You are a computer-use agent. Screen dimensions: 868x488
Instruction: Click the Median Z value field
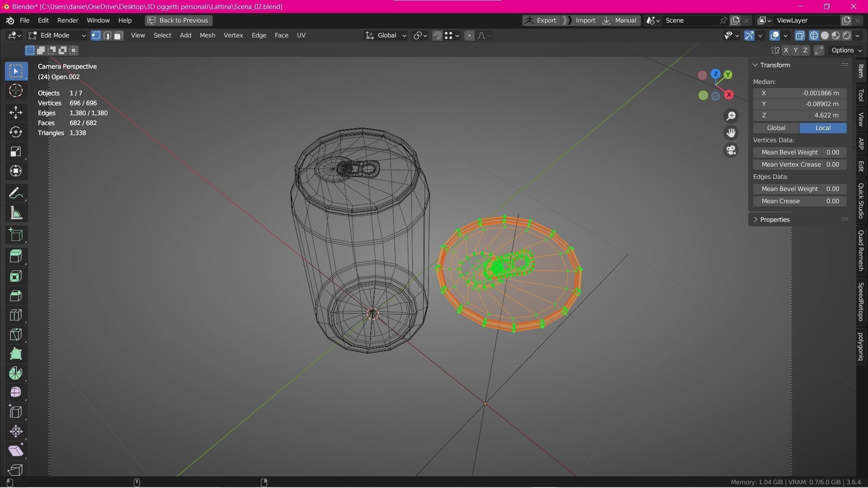click(x=799, y=115)
